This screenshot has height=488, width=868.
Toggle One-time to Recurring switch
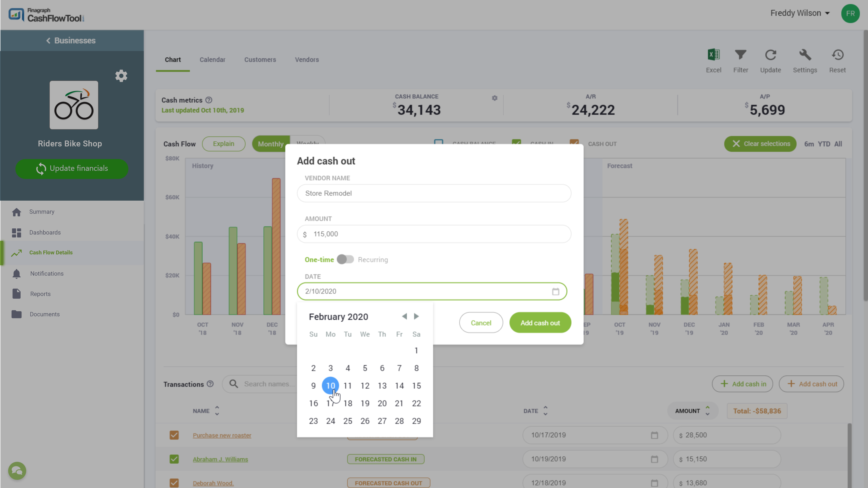coord(345,259)
